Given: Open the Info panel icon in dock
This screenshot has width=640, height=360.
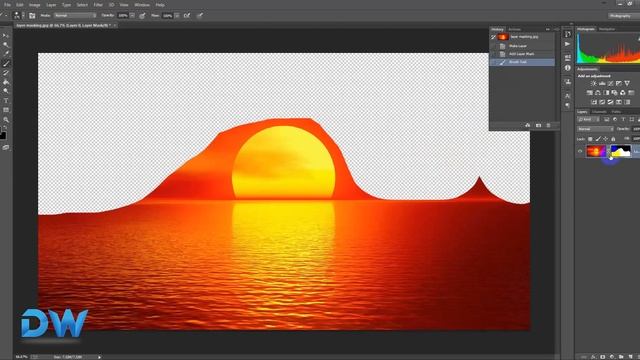Looking at the screenshot, I should 567,68.
